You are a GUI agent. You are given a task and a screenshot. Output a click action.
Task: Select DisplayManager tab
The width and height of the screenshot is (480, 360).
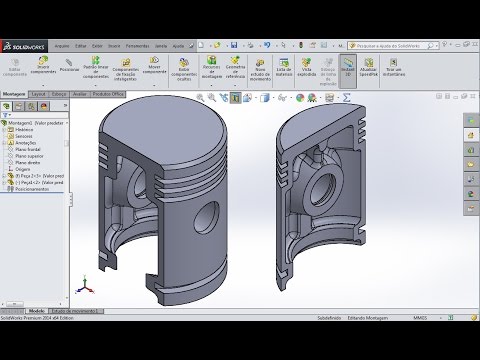44,106
